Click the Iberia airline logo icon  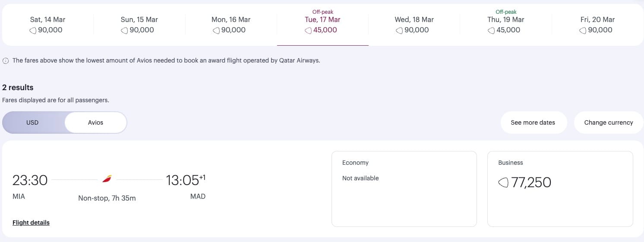107,179
